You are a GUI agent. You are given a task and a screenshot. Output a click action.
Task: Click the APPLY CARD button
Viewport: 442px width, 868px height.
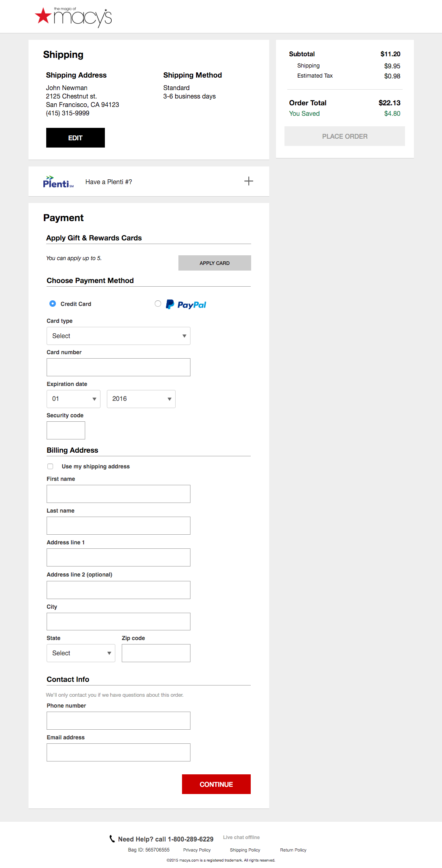[215, 263]
